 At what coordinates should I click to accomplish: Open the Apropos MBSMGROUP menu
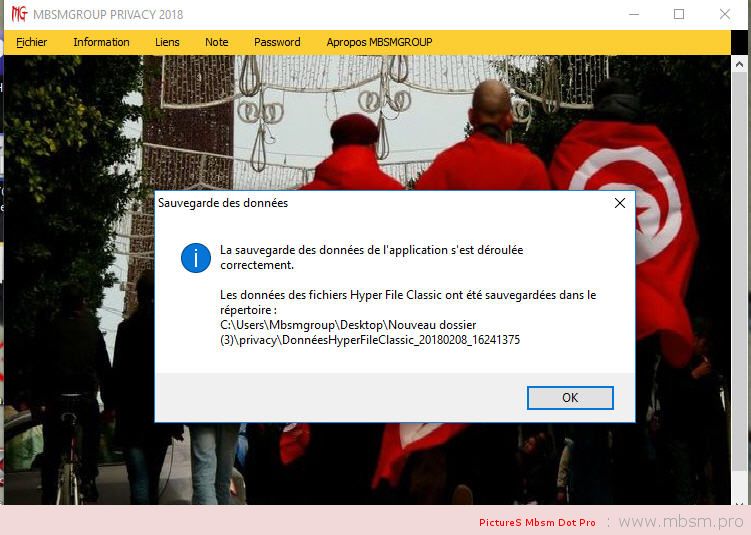click(379, 42)
